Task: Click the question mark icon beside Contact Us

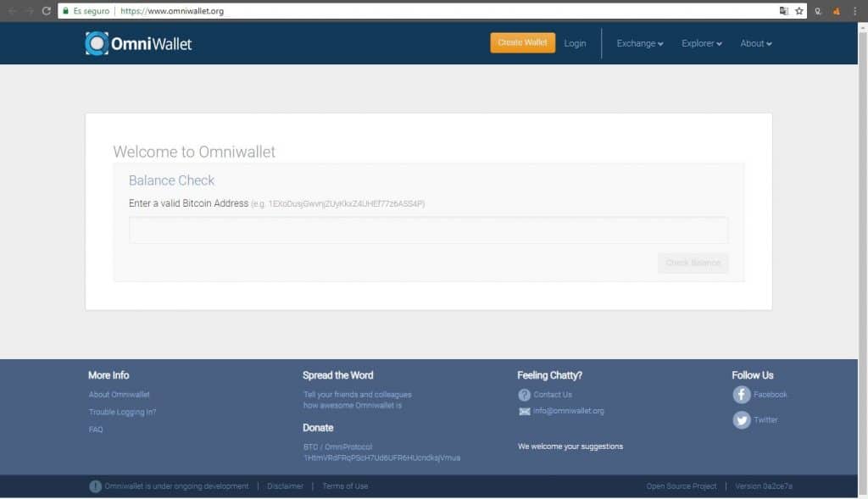Action: [x=524, y=395]
